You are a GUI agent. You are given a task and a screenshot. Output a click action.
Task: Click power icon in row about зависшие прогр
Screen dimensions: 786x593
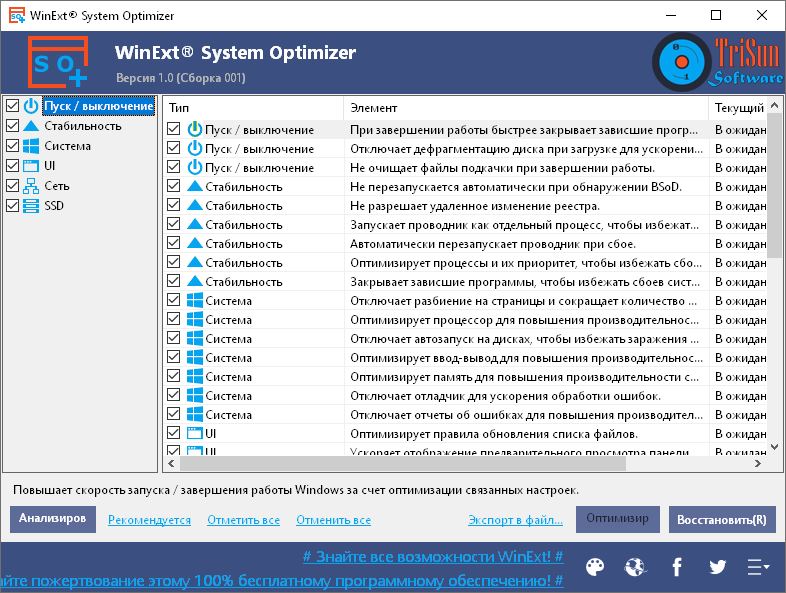click(x=194, y=129)
